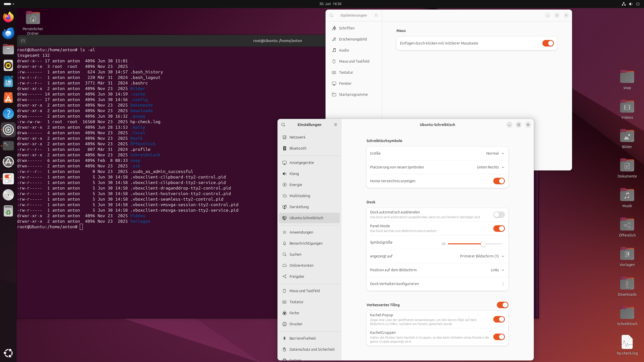Select the Videos folder on the desktop
Screen dimensions: 644x362
627,109
